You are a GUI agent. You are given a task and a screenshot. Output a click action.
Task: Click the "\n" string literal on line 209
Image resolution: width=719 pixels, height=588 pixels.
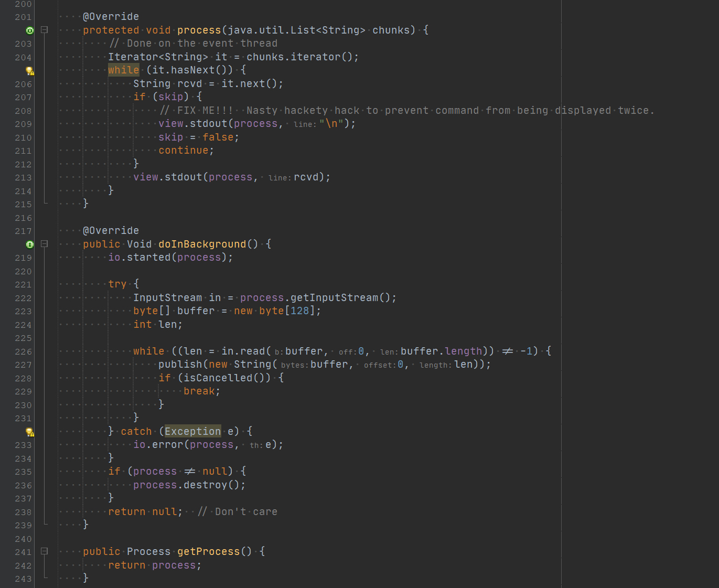click(331, 124)
